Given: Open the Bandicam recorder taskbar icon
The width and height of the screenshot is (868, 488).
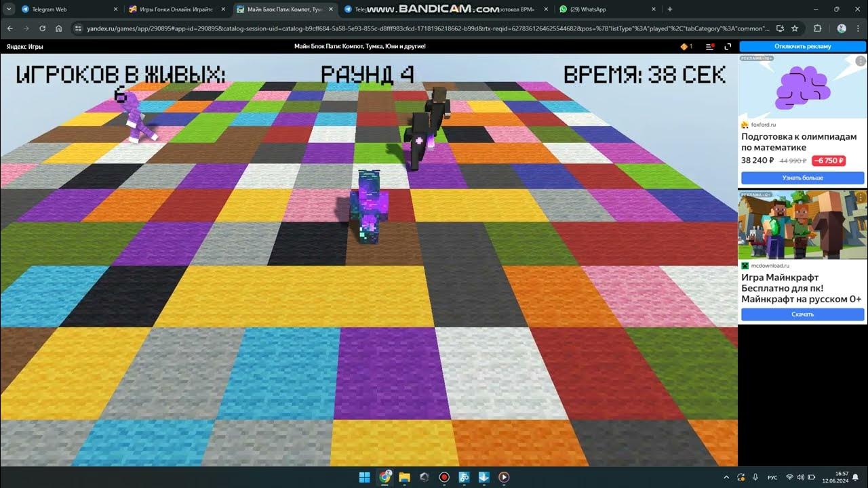Looking at the screenshot, I should [x=444, y=476].
